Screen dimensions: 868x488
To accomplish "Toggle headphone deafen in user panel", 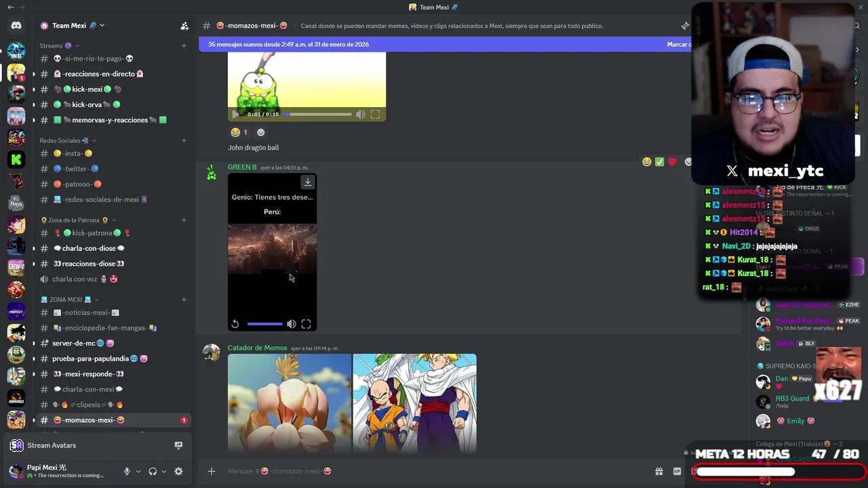I will 153,471.
